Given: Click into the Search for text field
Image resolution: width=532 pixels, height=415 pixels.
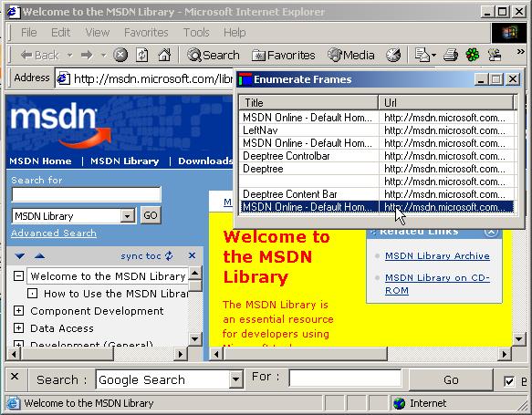Looking at the screenshot, I should click(86, 194).
